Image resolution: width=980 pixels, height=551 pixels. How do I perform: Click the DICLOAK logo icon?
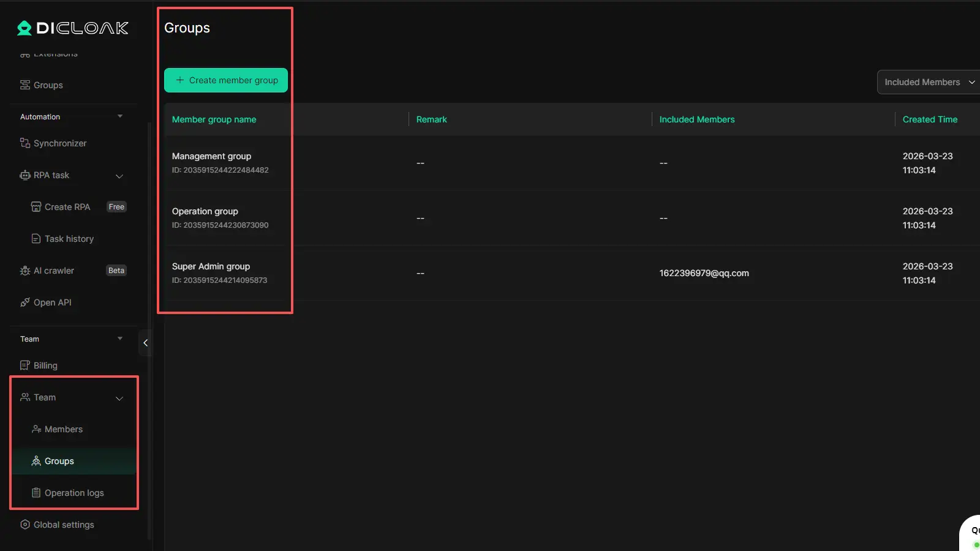24,28
